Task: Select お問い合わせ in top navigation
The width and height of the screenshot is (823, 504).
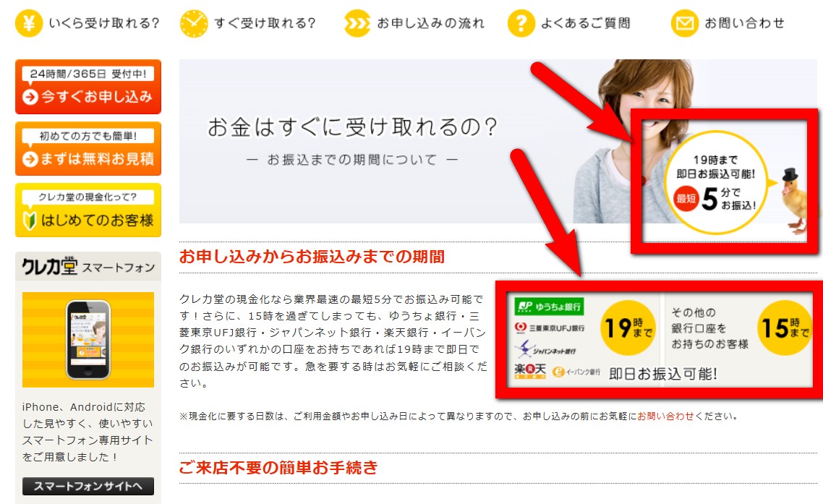Action: click(744, 23)
